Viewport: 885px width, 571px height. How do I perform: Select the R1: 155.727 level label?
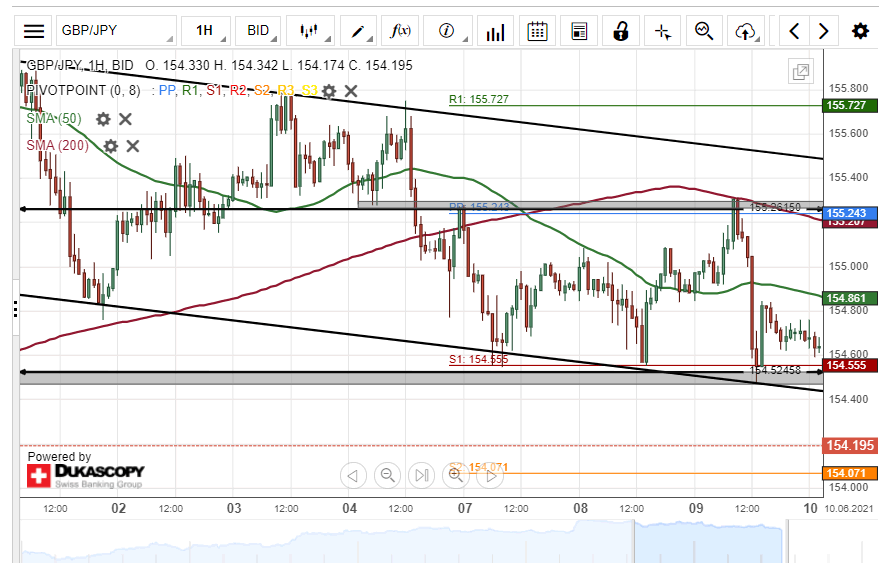pyautogui.click(x=479, y=99)
